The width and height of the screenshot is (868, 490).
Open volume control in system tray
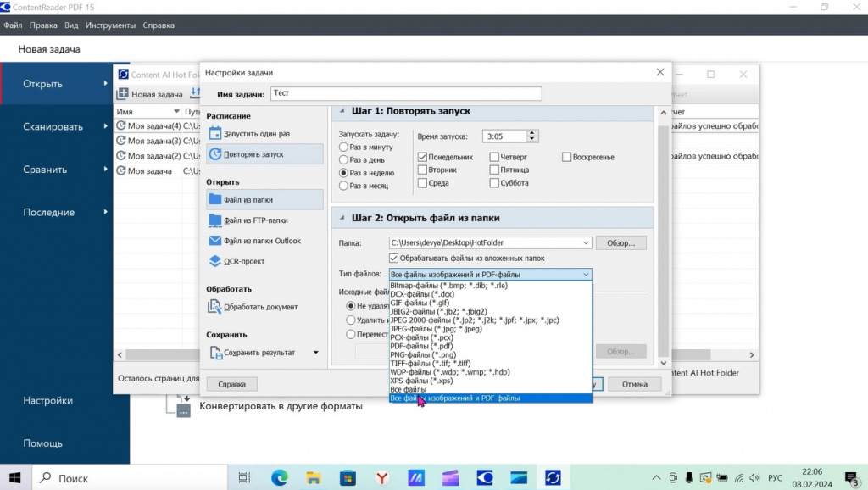[x=754, y=478]
